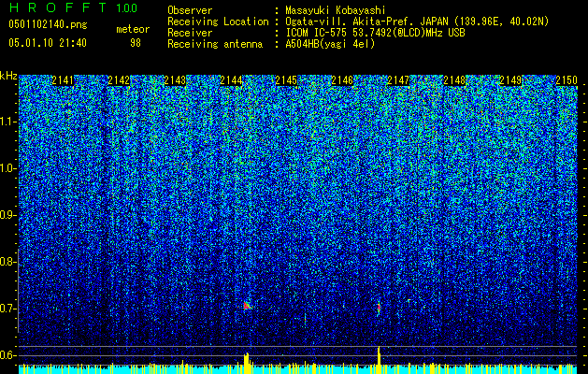The height and width of the screenshot is (374, 588).
Task: Click the meteor label
Action: pos(133,29)
